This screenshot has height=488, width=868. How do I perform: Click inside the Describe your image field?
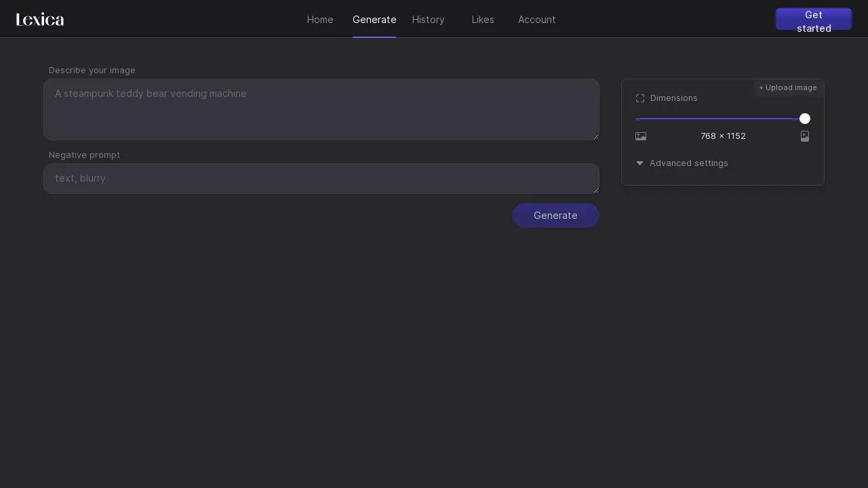point(321,110)
